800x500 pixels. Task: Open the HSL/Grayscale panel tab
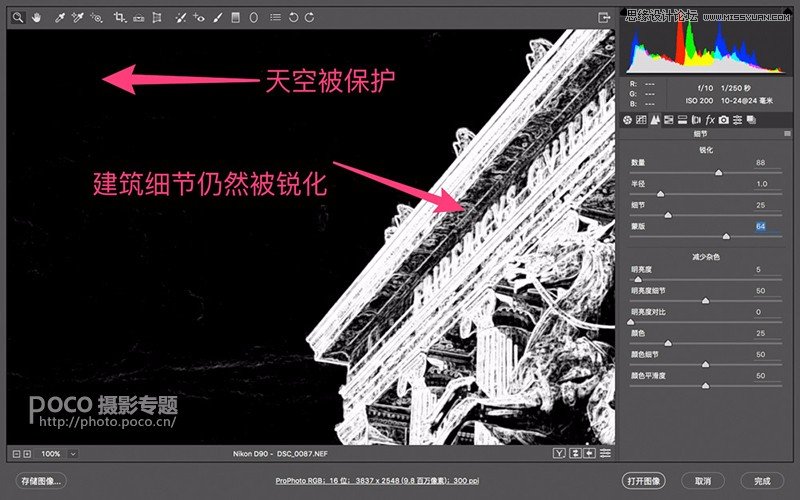pyautogui.click(x=668, y=120)
